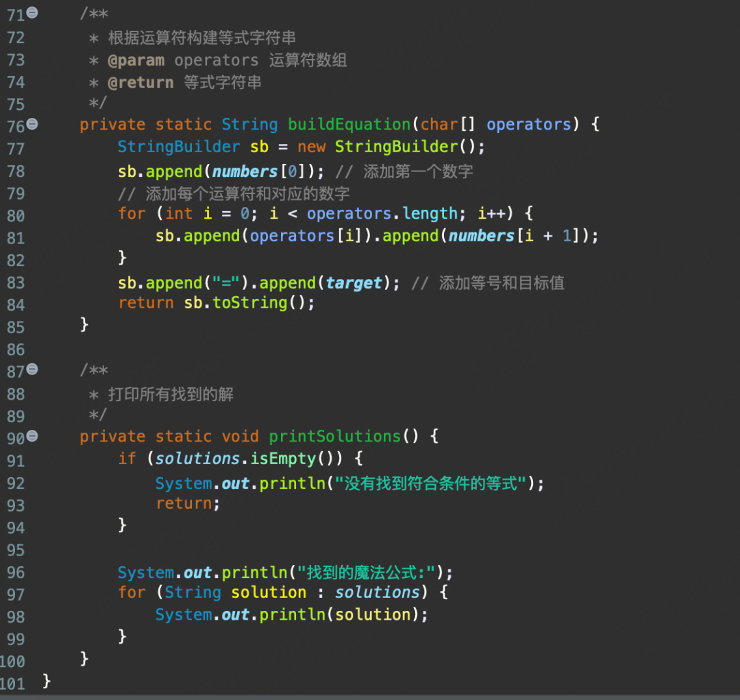
Task: Click the @param tag in the comment
Action: pyautogui.click(x=136, y=60)
